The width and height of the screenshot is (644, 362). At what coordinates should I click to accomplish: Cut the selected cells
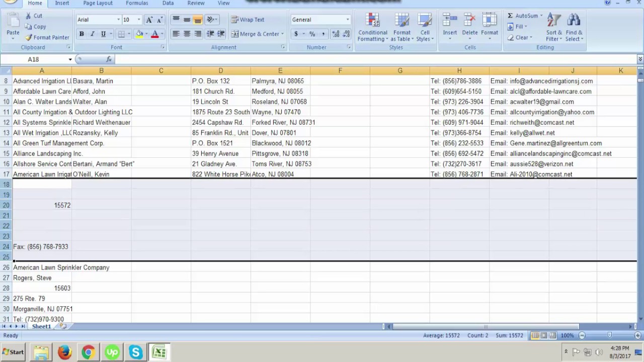click(34, 16)
